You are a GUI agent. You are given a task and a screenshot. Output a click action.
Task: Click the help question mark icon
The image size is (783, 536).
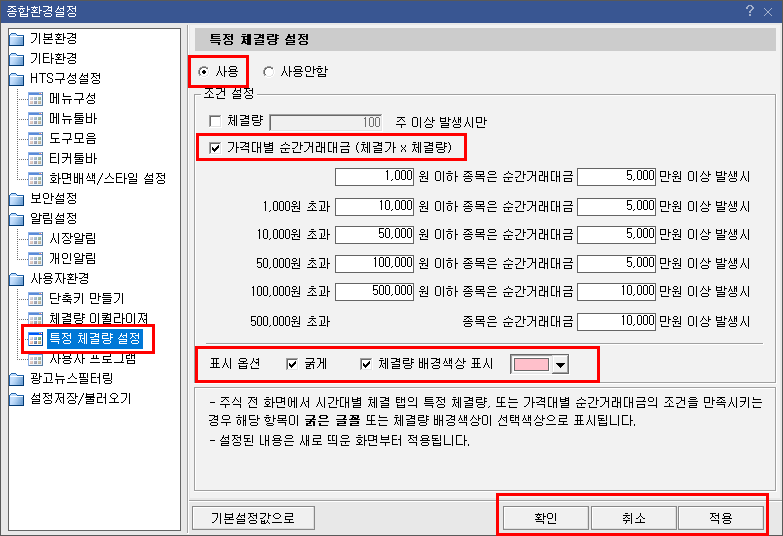coord(750,10)
